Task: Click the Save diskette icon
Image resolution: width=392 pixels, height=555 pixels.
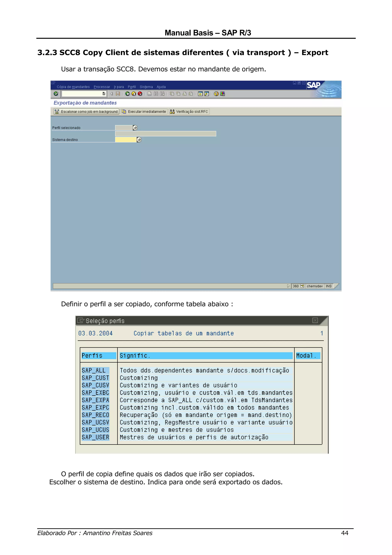Action: click(118, 93)
